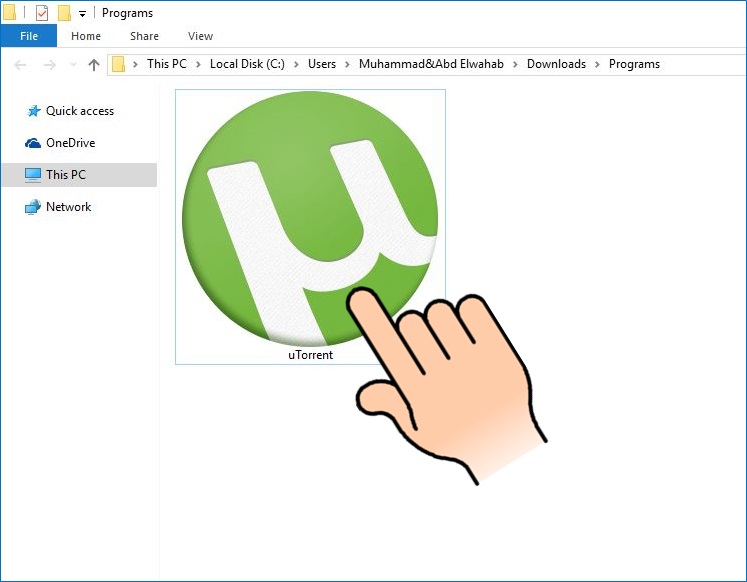
Task: Click the OneDrive cloud icon
Action: [33, 143]
